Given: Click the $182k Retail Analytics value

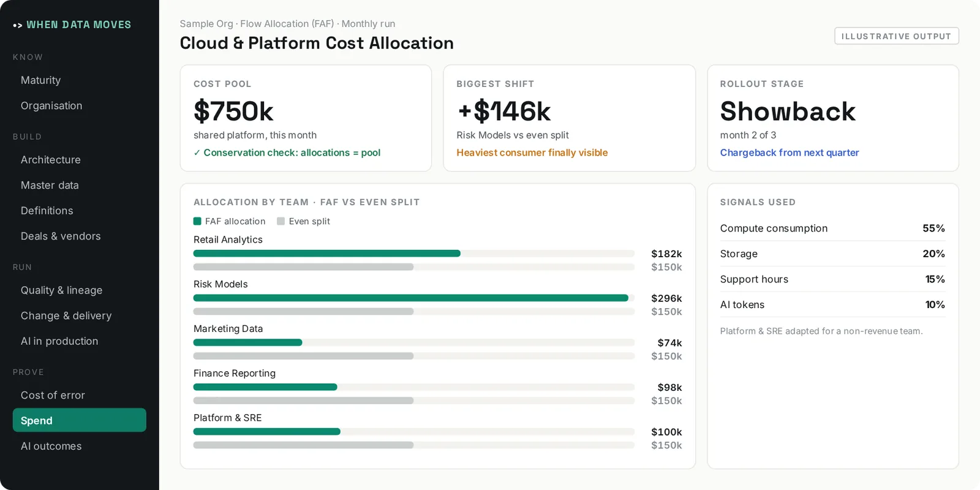Looking at the screenshot, I should pos(666,254).
